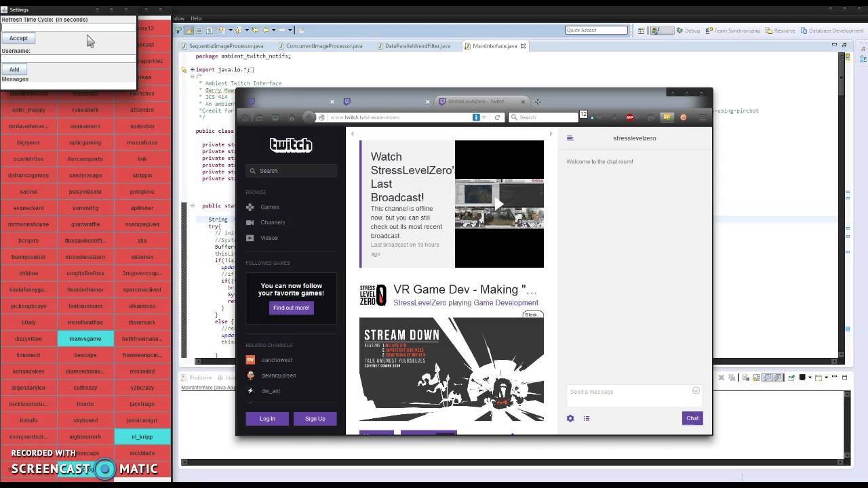Click Find out more button
The width and height of the screenshot is (868, 488).
[291, 308]
